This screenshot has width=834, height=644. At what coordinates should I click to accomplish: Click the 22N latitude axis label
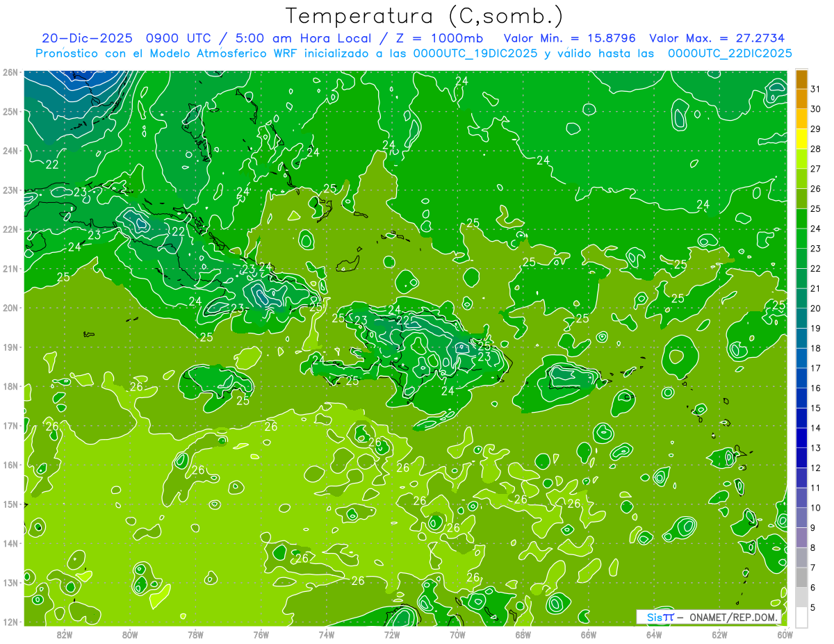tap(10, 229)
